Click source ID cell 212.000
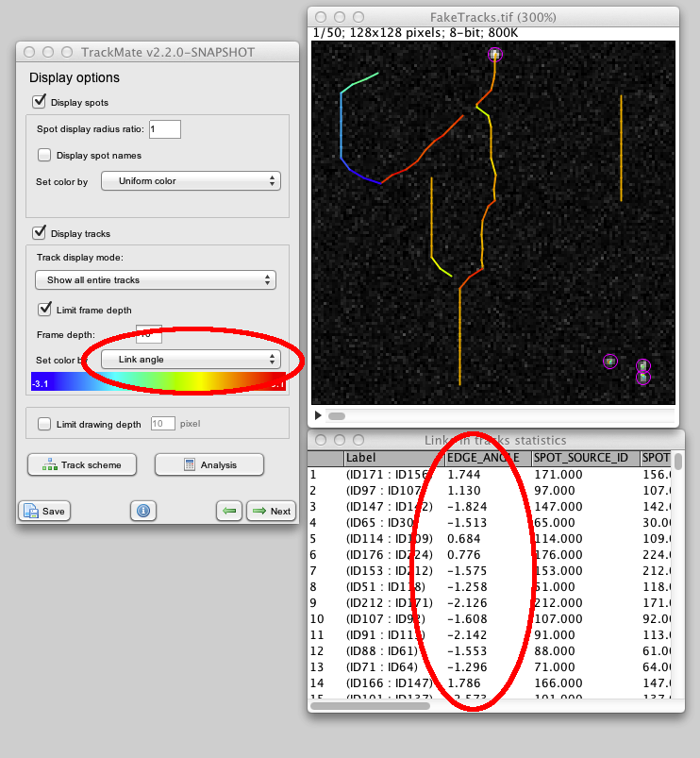 click(x=558, y=603)
